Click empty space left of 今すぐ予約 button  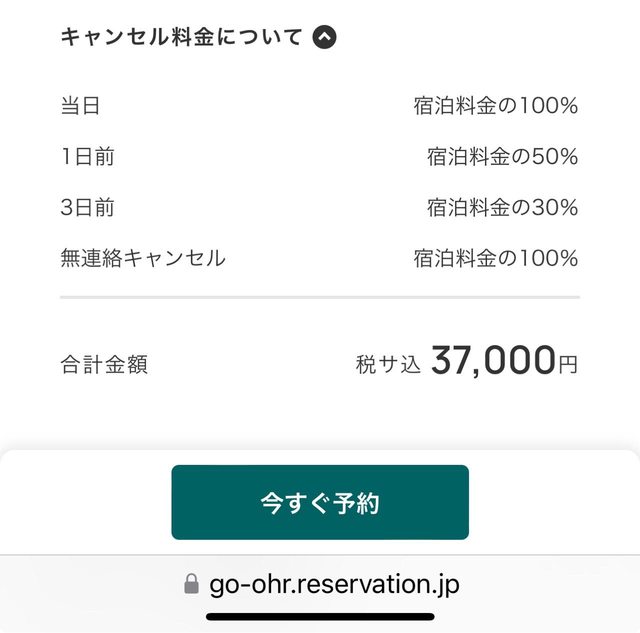85,502
